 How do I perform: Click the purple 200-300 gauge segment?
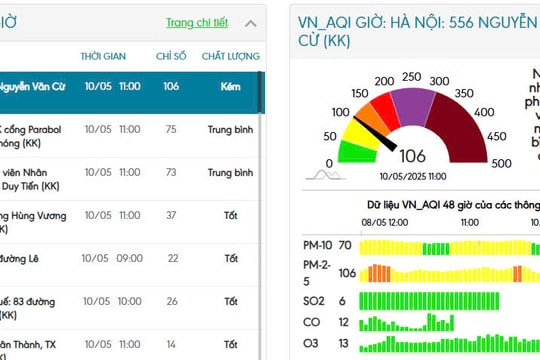tap(412, 104)
